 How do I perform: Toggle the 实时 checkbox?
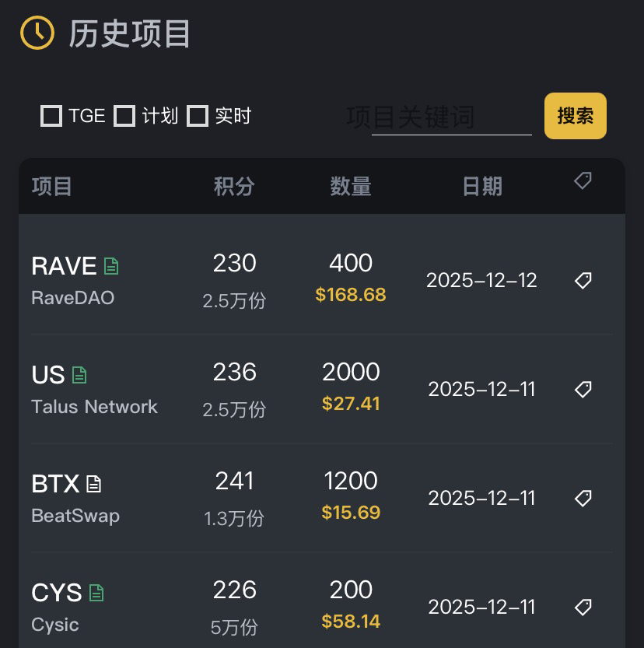click(x=198, y=116)
